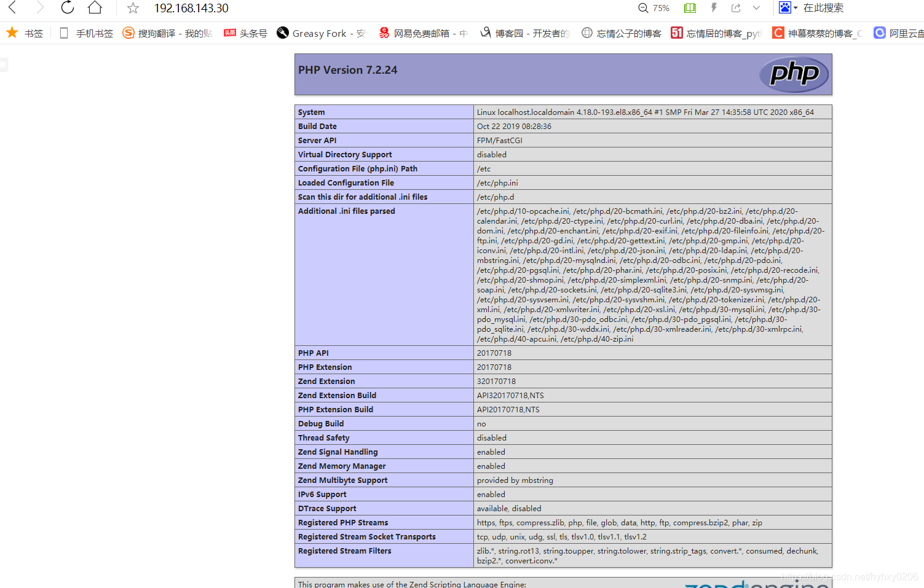924x588 pixels.
Task: Open the 手机书签 mobile bookmarks
Action: click(86, 33)
